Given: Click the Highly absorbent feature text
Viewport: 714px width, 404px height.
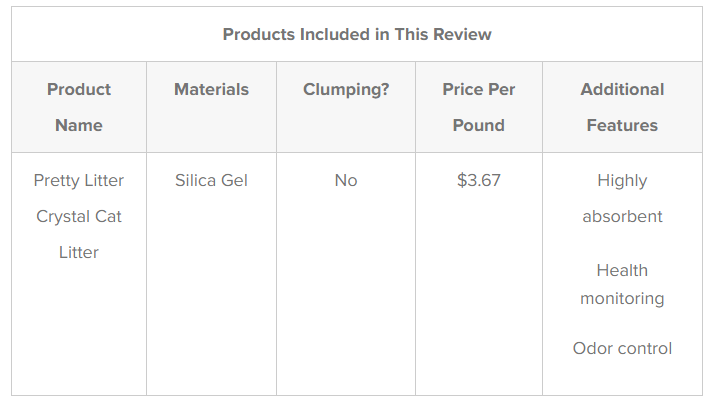Looking at the screenshot, I should [622, 199].
